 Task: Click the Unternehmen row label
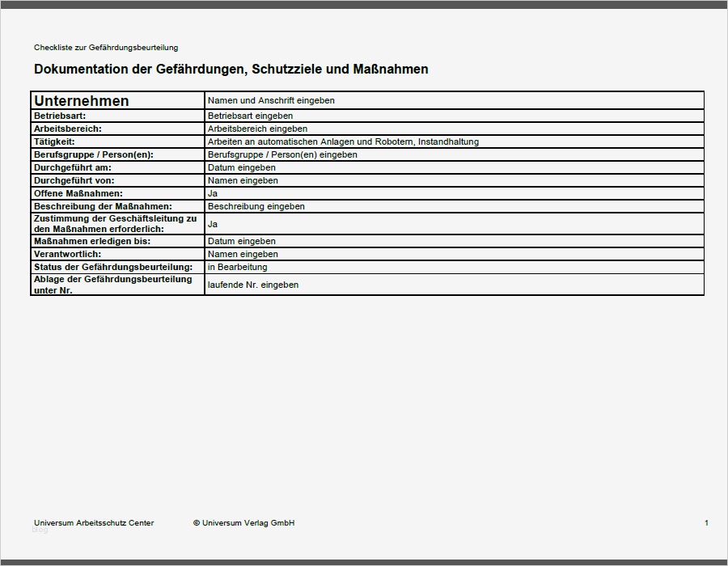coord(81,101)
